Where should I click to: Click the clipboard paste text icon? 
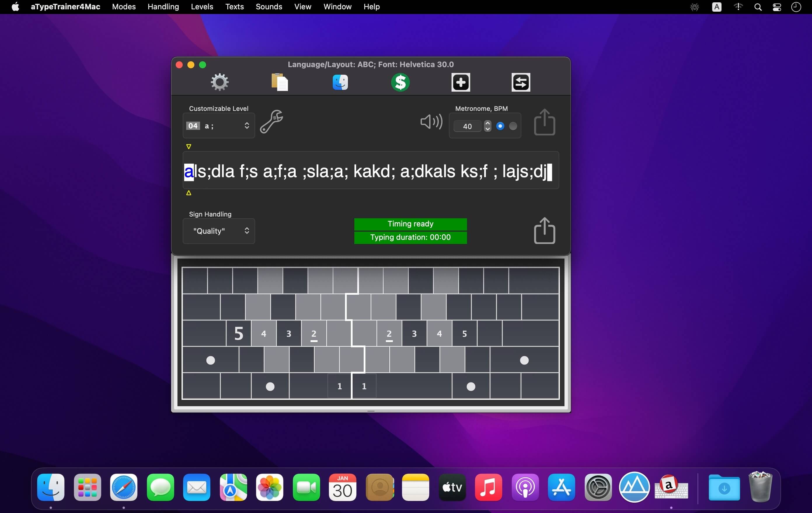point(280,82)
